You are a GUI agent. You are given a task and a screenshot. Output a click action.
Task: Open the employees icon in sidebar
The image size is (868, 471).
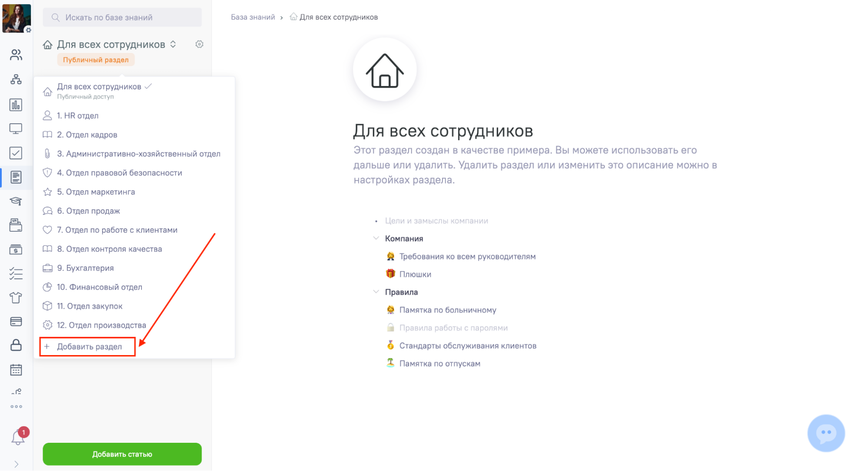point(16,55)
